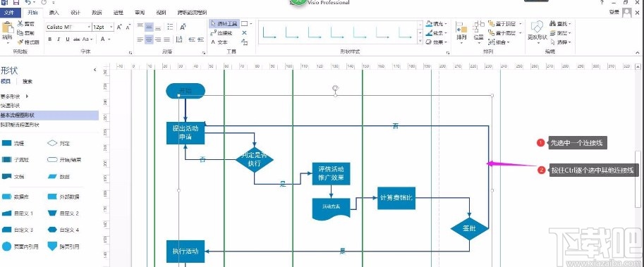Click the Decrease Font Size icon
The width and height of the screenshot is (644, 267).
[x=128, y=27]
